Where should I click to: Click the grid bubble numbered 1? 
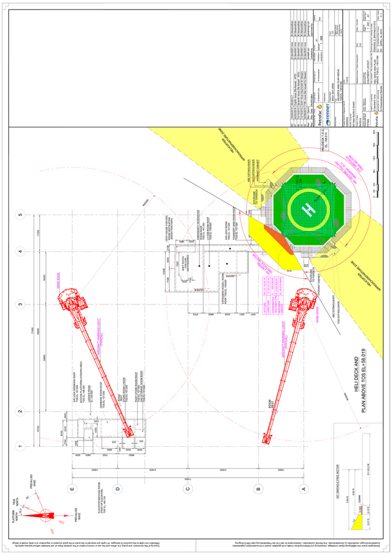tap(21, 447)
